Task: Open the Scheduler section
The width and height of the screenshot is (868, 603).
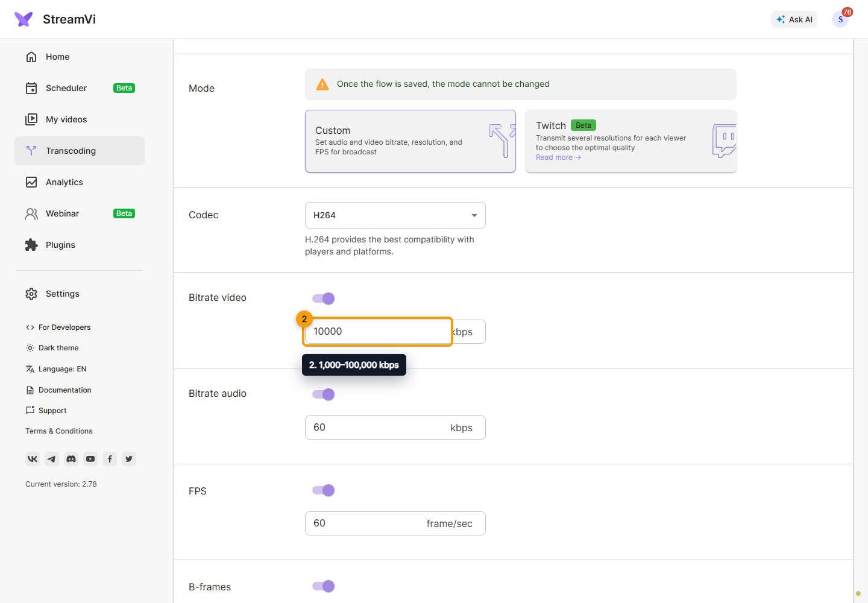Action: click(80, 88)
